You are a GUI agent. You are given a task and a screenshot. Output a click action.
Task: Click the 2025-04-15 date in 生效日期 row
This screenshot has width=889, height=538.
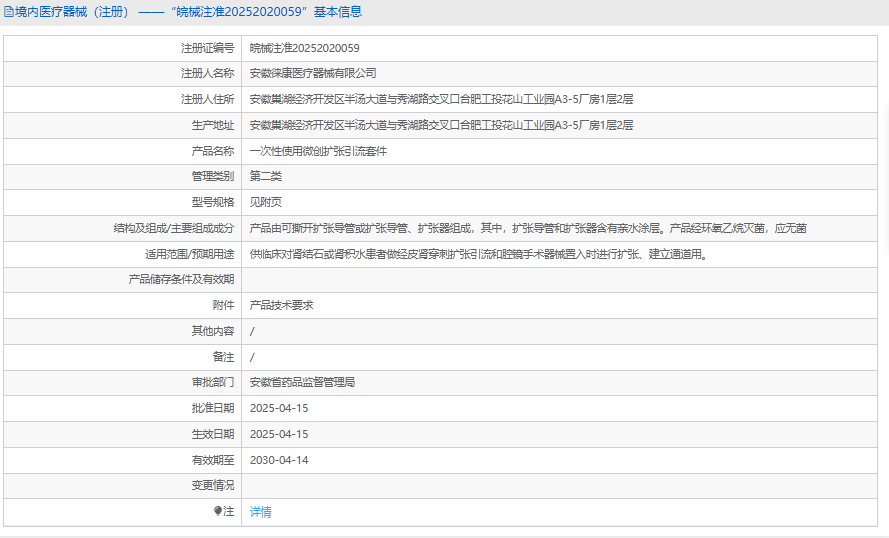tap(279, 434)
